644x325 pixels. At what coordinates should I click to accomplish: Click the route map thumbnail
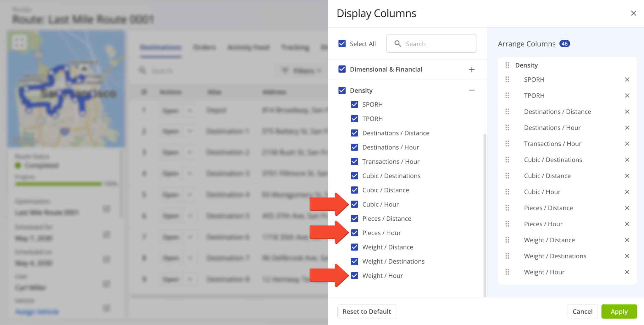pos(66,89)
